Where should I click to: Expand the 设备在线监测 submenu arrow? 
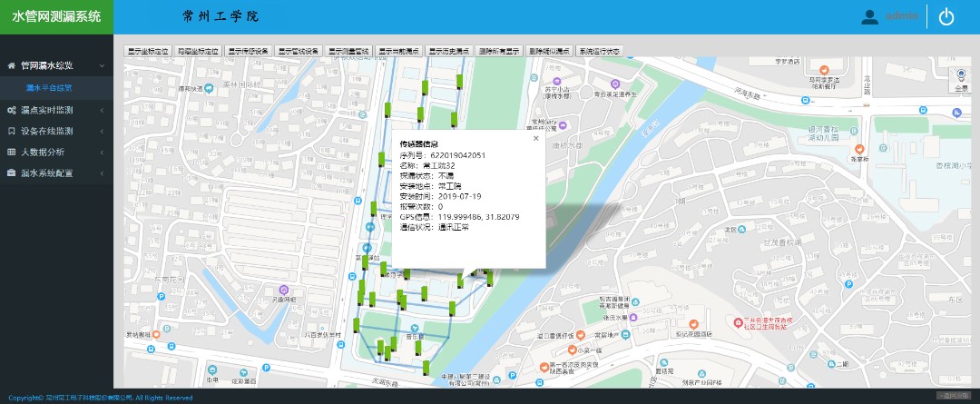coord(103,131)
